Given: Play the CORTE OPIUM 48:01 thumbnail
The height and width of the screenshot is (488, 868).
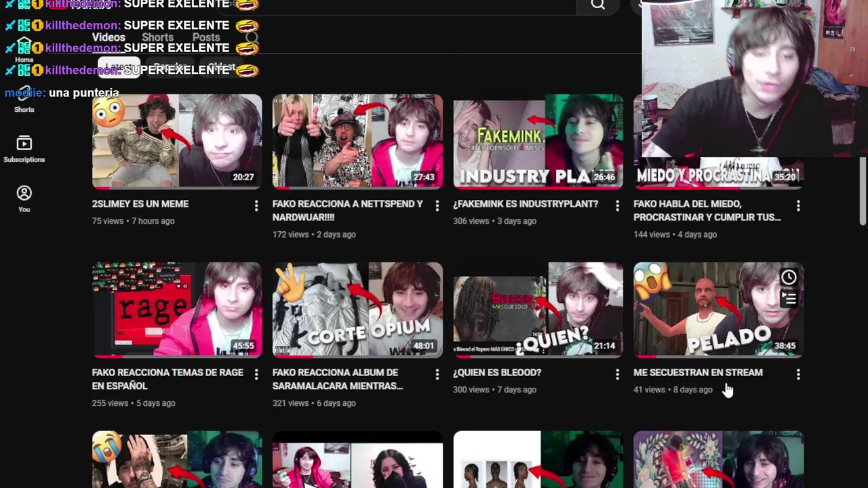Looking at the screenshot, I should pos(357,310).
